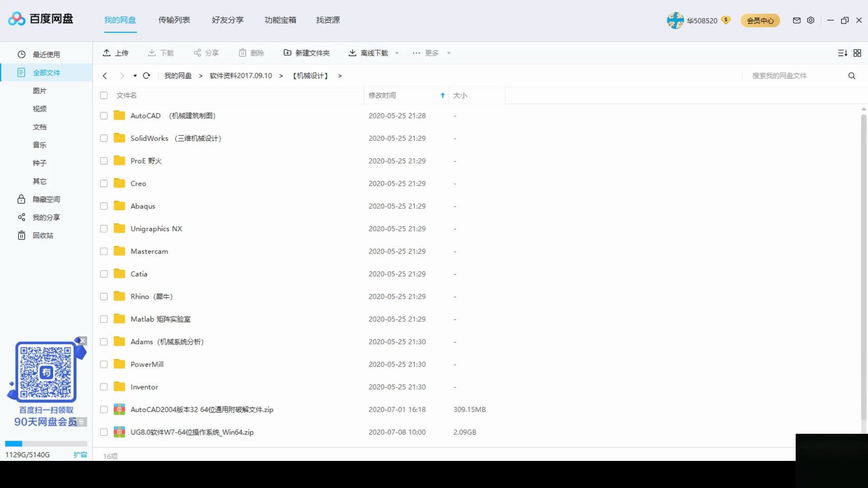The width and height of the screenshot is (868, 488).
Task: Open the Matlab 矩阵实验室 folder
Action: (x=160, y=319)
